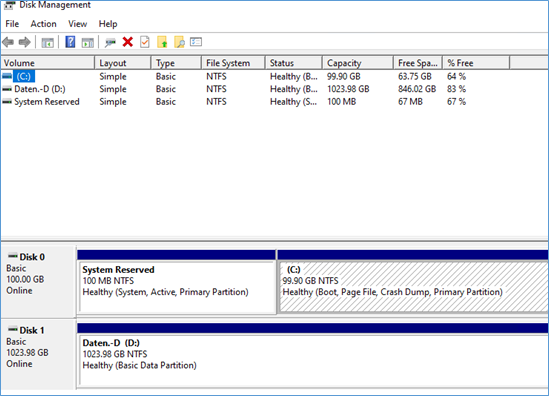Click the folder with green arrow icon
Viewport: 549px width, 396px height.
point(162,42)
